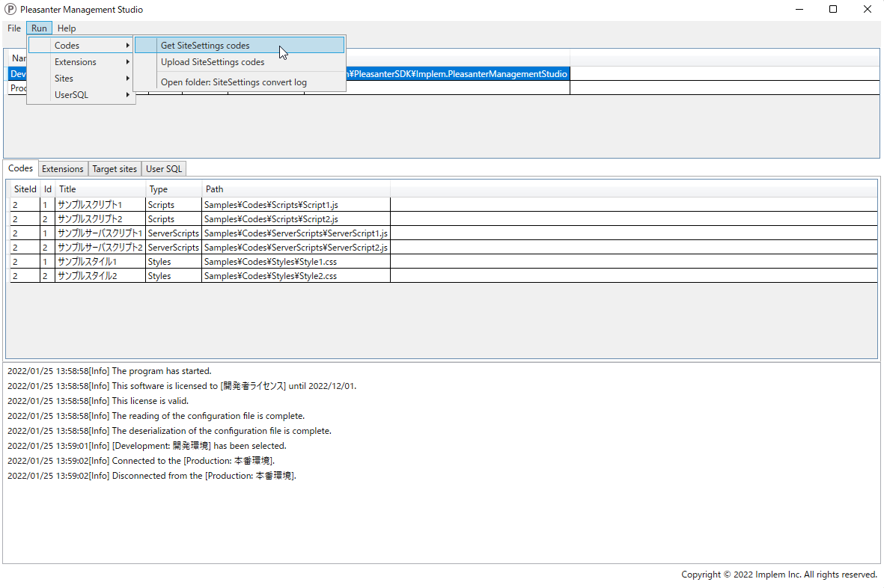The height and width of the screenshot is (588, 884).
Task: Open the File menu
Action: pyautogui.click(x=14, y=28)
